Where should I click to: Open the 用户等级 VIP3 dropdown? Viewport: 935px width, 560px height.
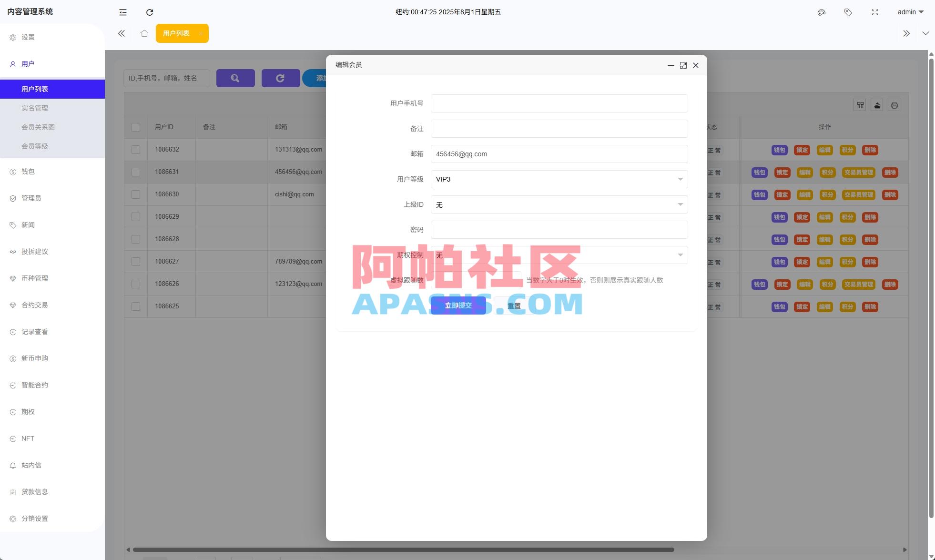tap(559, 179)
